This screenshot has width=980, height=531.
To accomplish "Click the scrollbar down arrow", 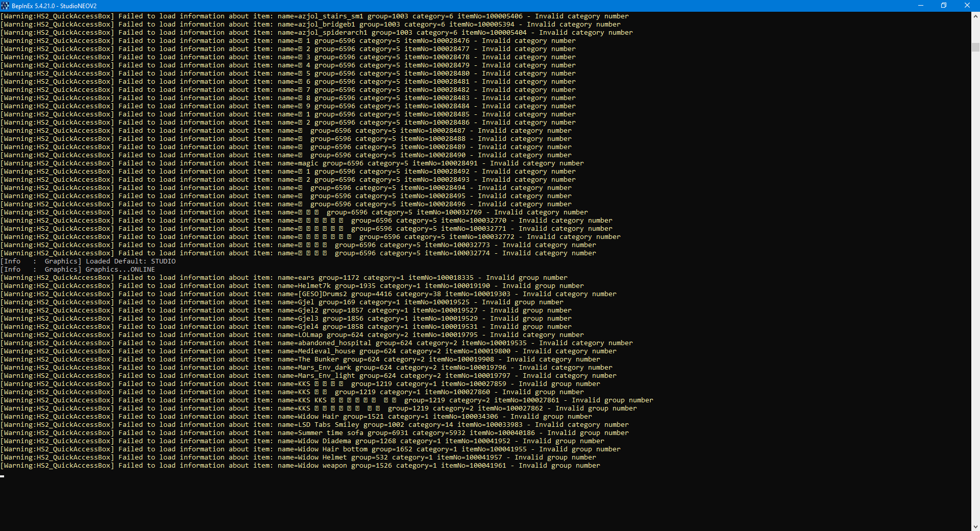I will click(x=975, y=526).
